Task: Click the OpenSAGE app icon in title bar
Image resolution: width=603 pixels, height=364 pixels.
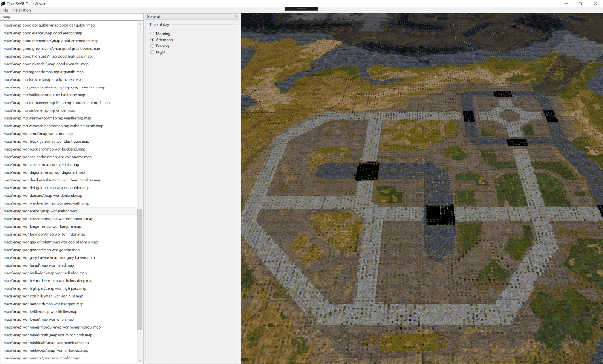Action: 3,3
